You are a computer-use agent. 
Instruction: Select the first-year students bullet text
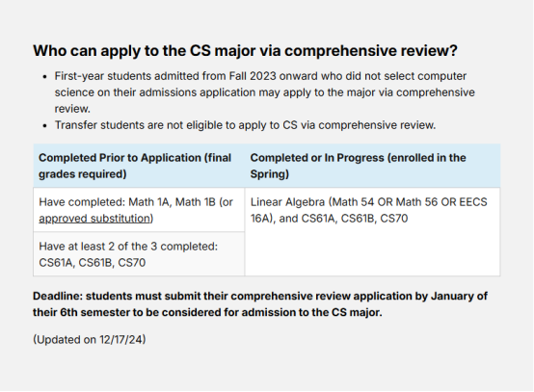pyautogui.click(x=265, y=92)
